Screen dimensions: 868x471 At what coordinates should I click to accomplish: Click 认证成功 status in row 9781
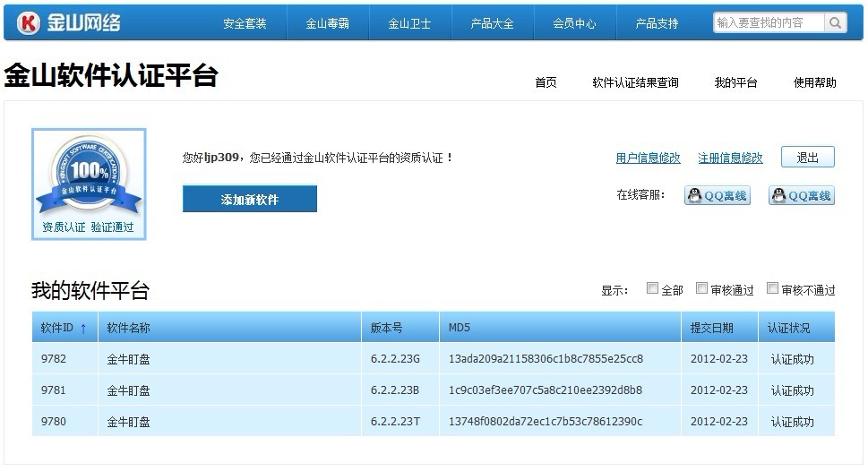pos(792,390)
